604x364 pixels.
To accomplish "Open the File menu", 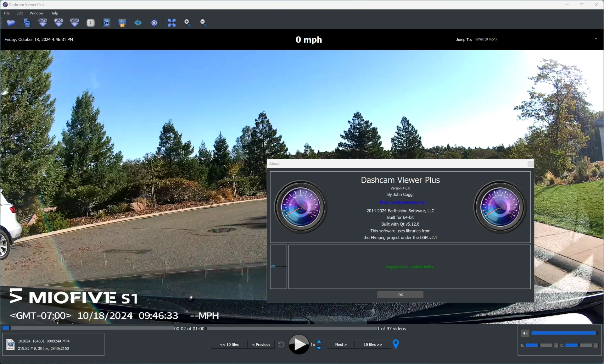I will [x=7, y=13].
